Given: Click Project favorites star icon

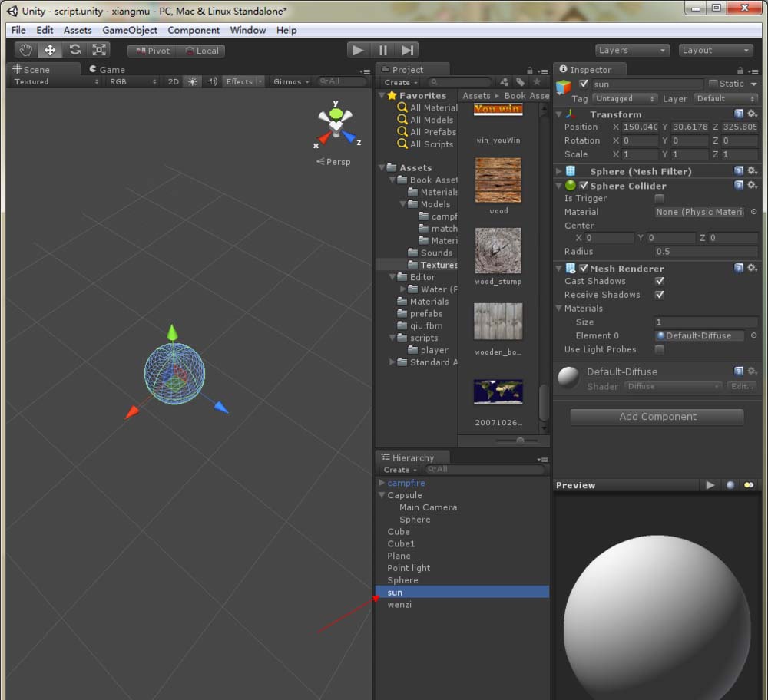Looking at the screenshot, I should click(537, 82).
